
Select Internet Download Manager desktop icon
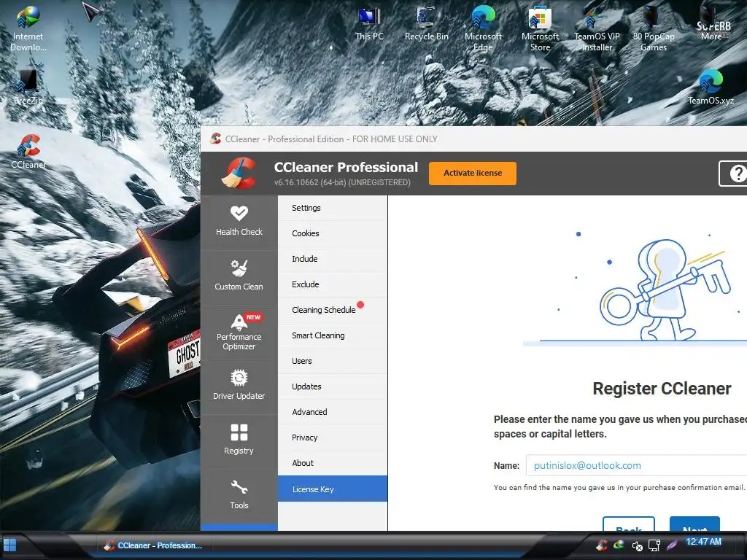[x=28, y=28]
